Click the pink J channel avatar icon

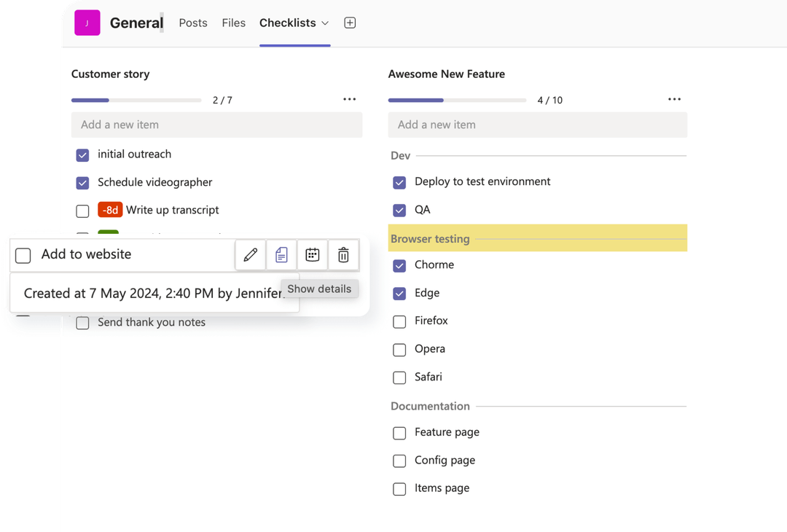point(87,23)
